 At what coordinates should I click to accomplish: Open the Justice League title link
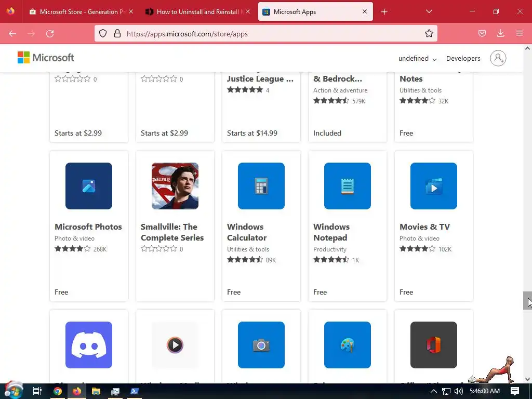[260, 79]
